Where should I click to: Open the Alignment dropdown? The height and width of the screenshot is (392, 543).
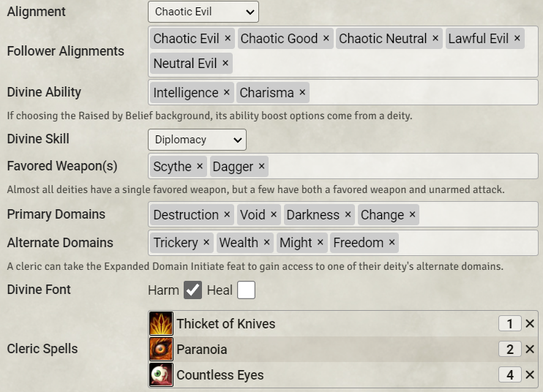point(203,12)
